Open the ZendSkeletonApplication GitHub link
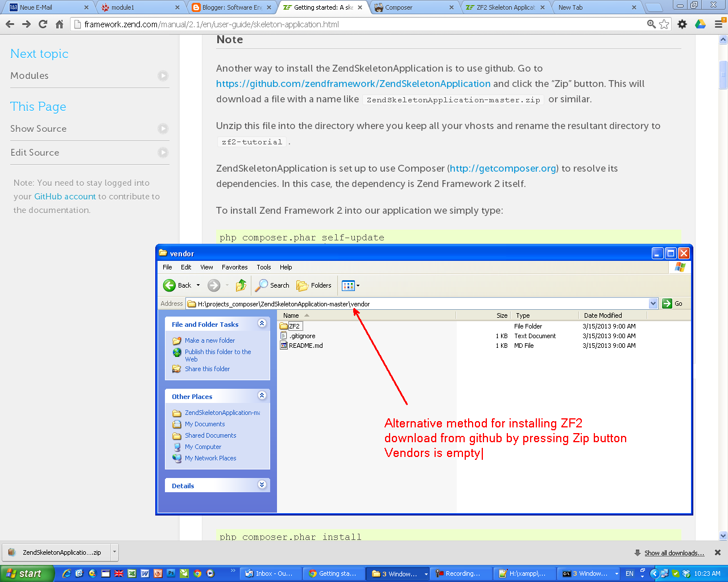This screenshot has width=728, height=582. 353,84
